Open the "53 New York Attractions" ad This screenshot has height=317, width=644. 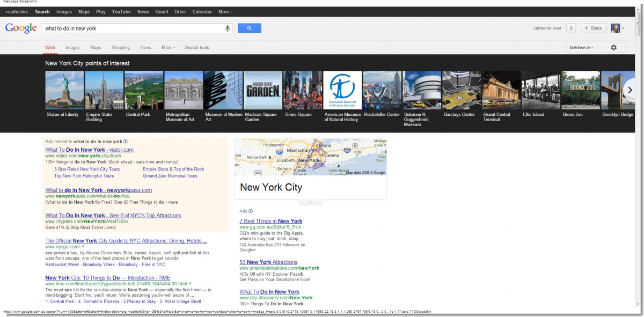click(x=268, y=262)
